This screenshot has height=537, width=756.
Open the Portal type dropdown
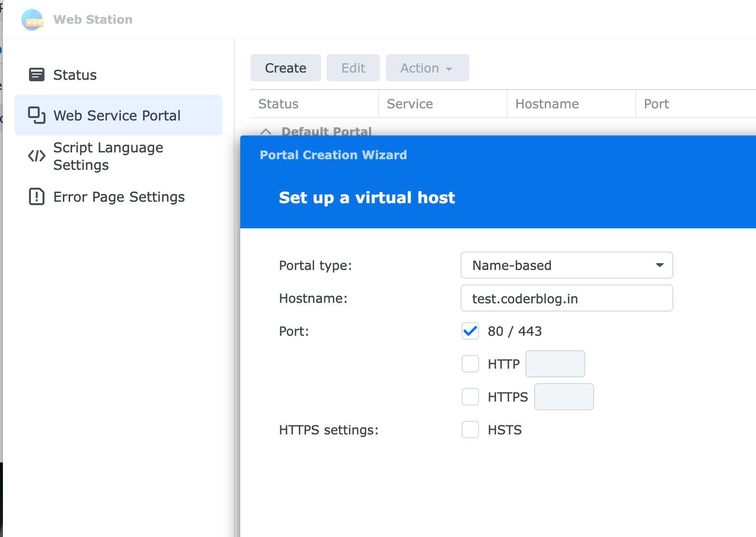pyautogui.click(x=567, y=265)
